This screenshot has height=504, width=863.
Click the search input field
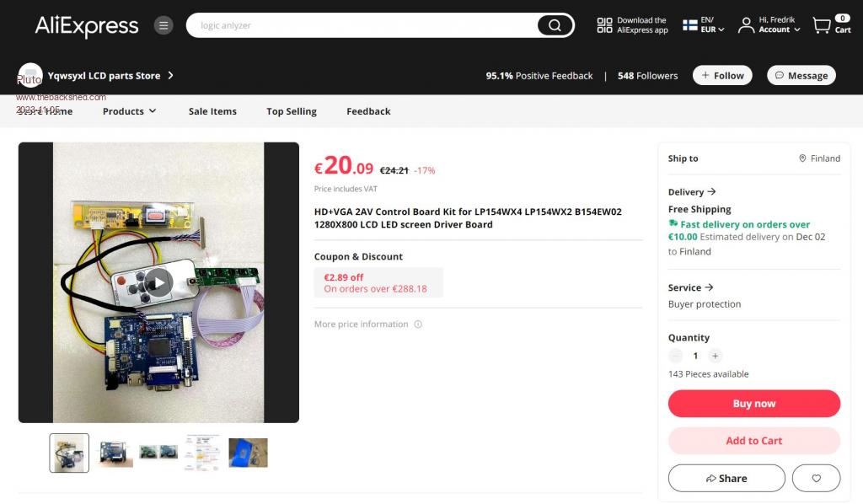(x=362, y=25)
